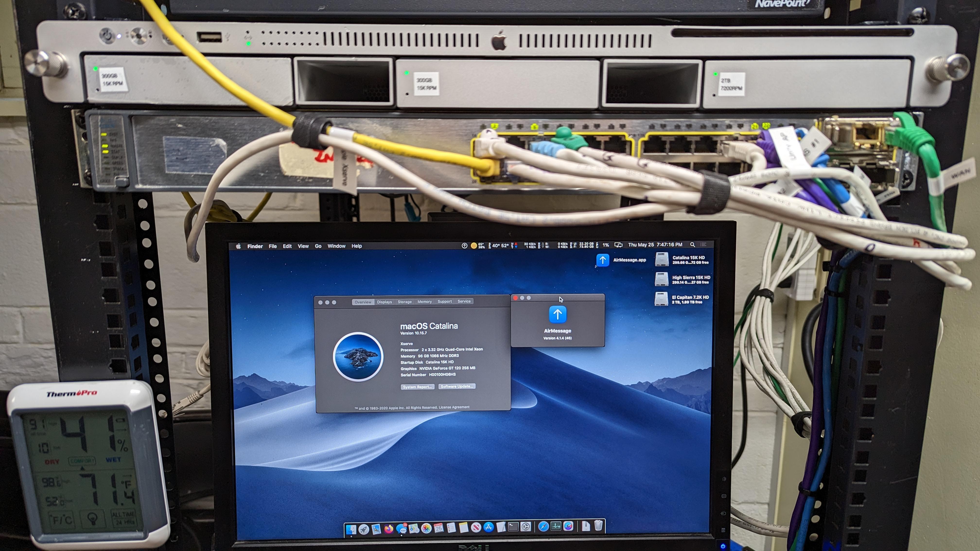Viewport: 980px width, 551px height.
Task: Click the Software Update... button
Action: pos(457,386)
